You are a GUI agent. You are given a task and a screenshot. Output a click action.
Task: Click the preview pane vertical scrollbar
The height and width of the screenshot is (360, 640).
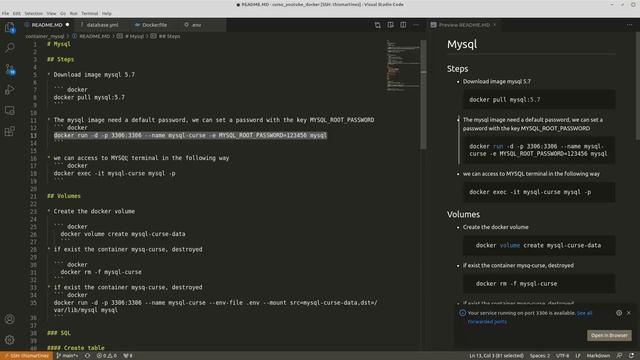[637, 87]
